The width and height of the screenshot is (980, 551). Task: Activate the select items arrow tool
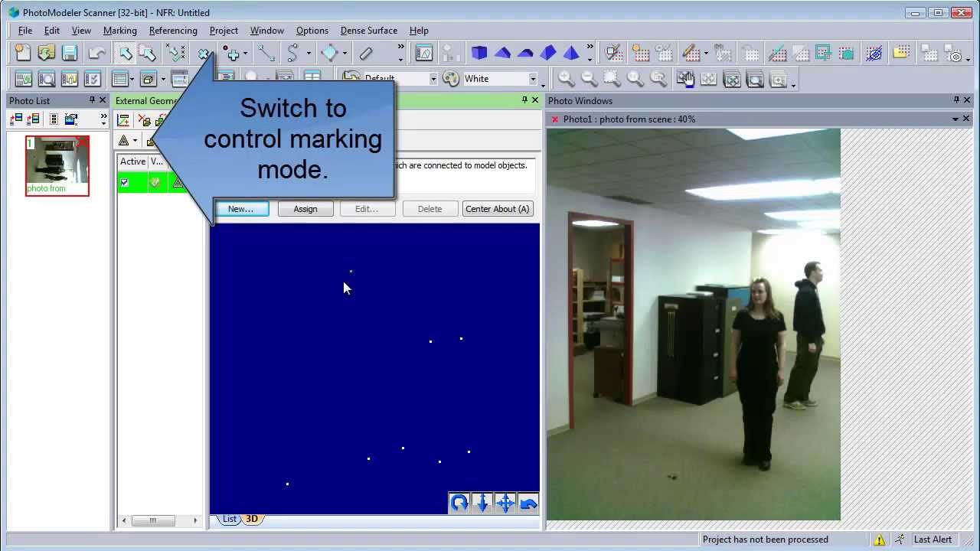point(125,54)
